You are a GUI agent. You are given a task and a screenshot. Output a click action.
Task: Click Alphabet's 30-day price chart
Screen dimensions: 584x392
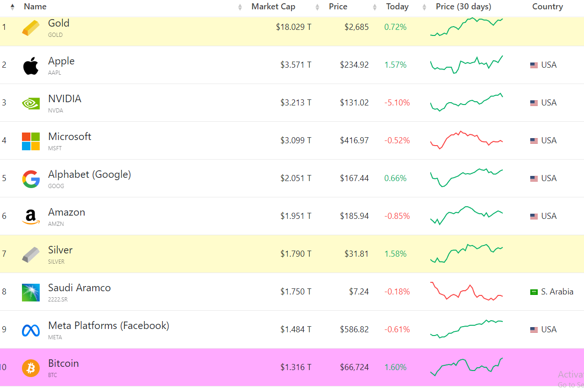point(466,178)
